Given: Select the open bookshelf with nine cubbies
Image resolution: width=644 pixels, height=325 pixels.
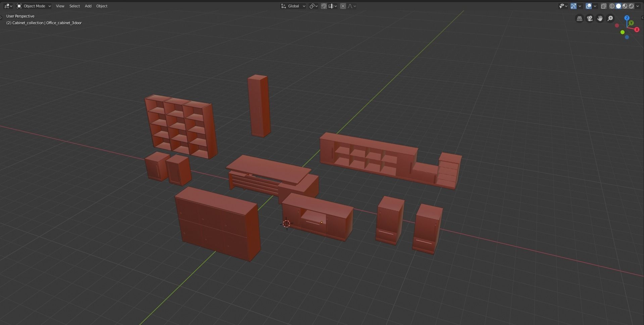Looking at the screenshot, I should tap(181, 127).
